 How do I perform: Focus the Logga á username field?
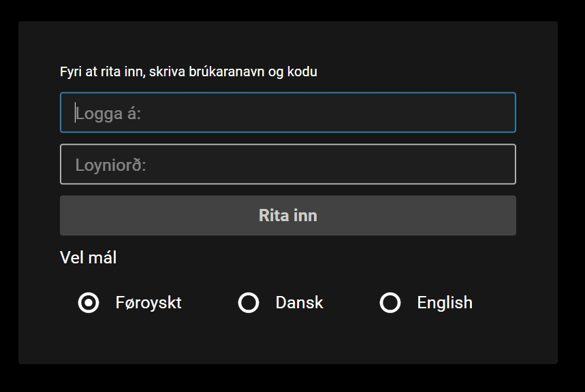288,112
